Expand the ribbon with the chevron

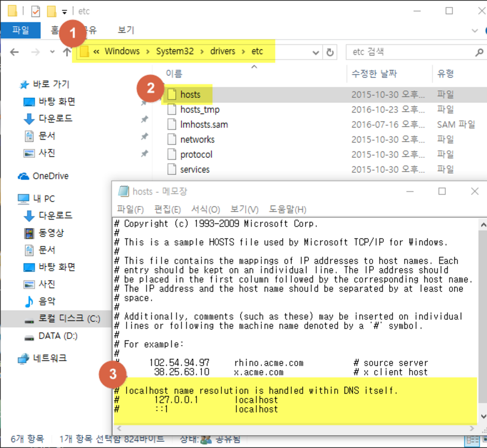click(475, 30)
